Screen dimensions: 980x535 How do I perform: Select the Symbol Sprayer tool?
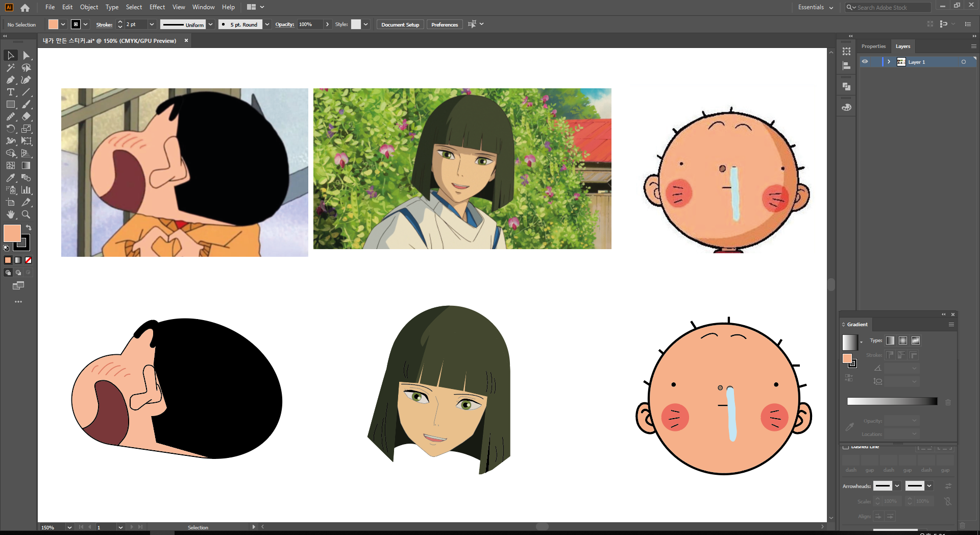click(x=10, y=190)
